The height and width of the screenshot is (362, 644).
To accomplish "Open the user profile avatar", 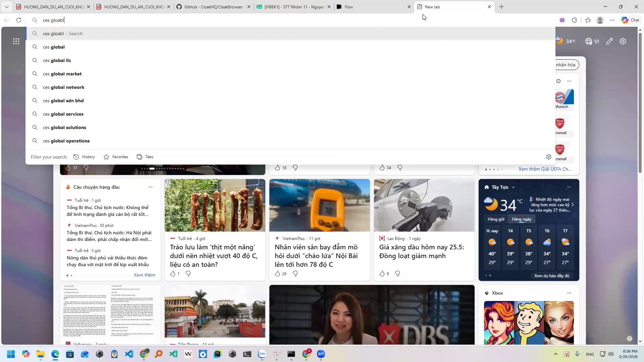I will point(600,20).
